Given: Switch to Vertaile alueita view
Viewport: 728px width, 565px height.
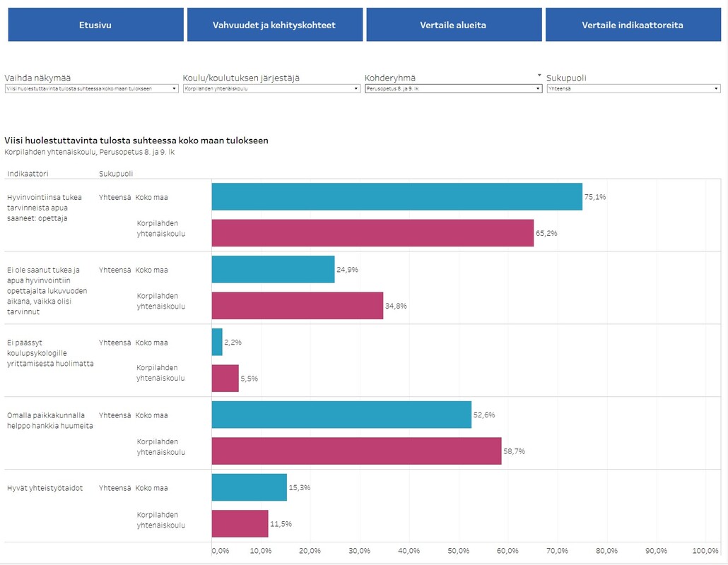Looking at the screenshot, I should [x=452, y=25].
